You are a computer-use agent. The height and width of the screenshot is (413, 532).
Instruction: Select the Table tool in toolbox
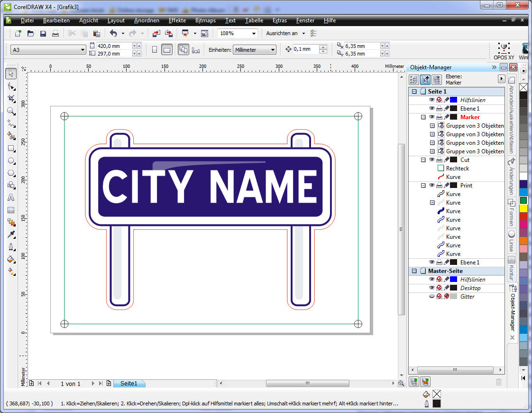[x=11, y=210]
